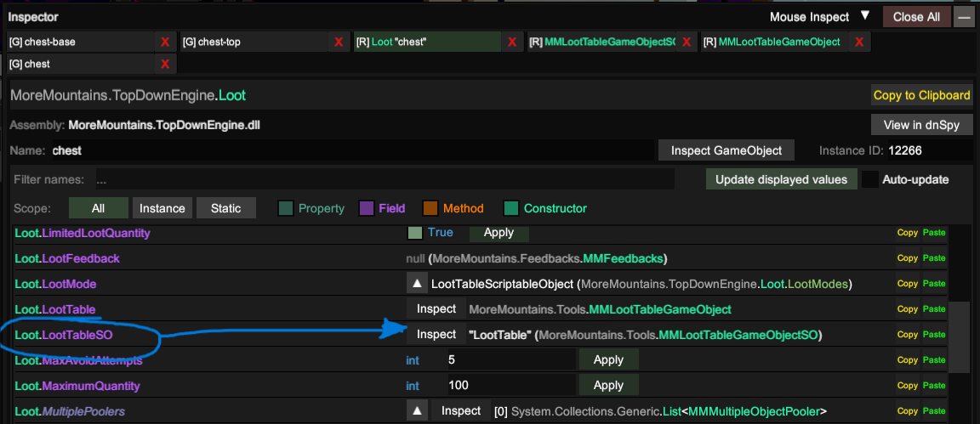Paste into the LootMode row
This screenshot has height=424, width=980.
[x=934, y=284]
